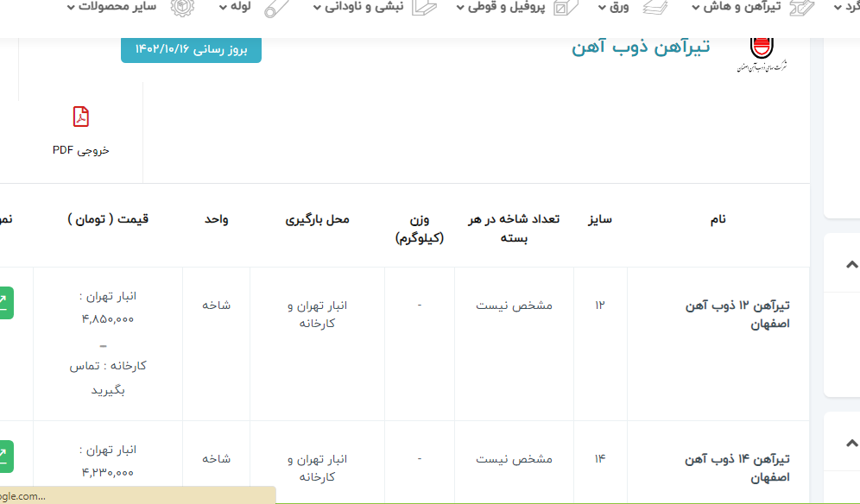Click the gear icon beside سایر محصولات

pos(182,8)
